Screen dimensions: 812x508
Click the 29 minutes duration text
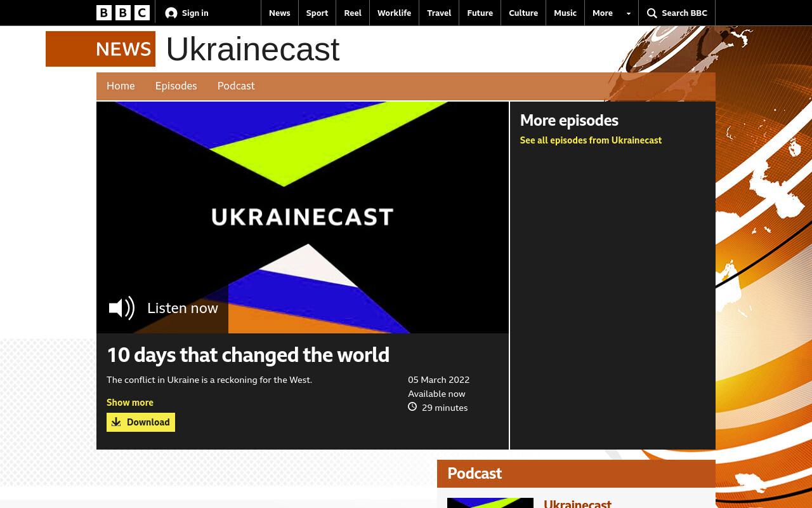[x=445, y=408]
